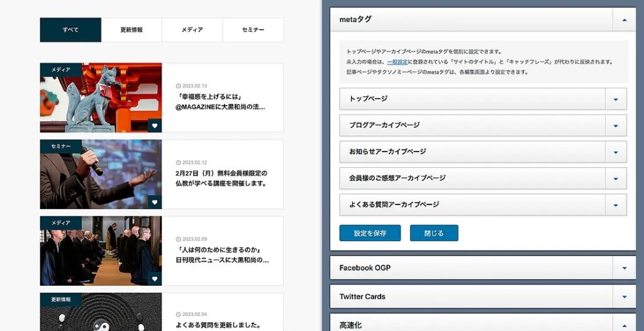Click the metaタグ panel title
The height and width of the screenshot is (331, 644).
[x=355, y=20]
